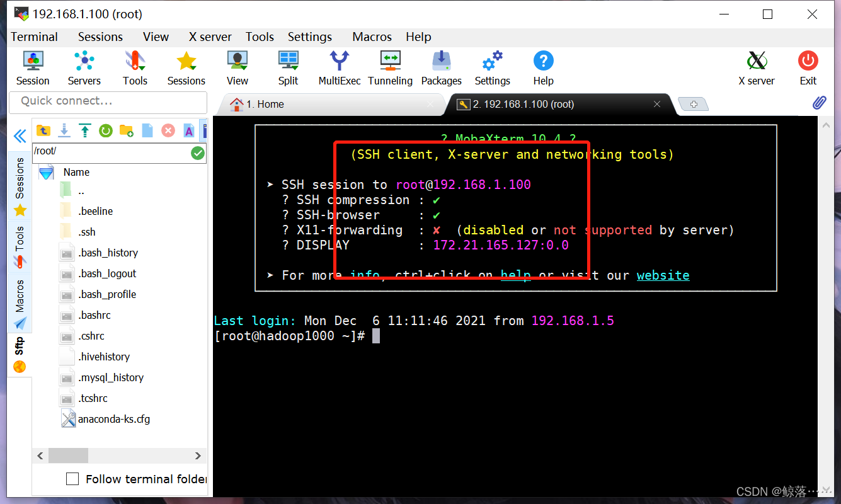
Task: Open the X server menu
Action: click(x=210, y=37)
